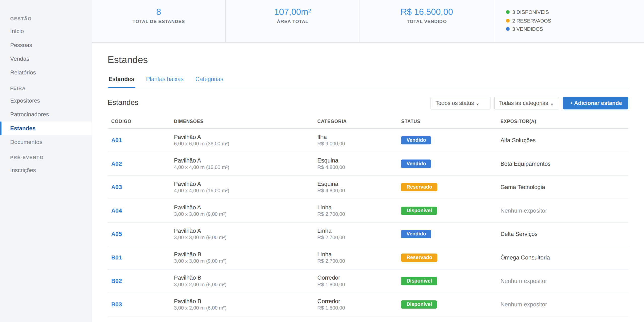Click the green dot beside 3 Disponíveis
Screen dimensions: 644x322
508,12
